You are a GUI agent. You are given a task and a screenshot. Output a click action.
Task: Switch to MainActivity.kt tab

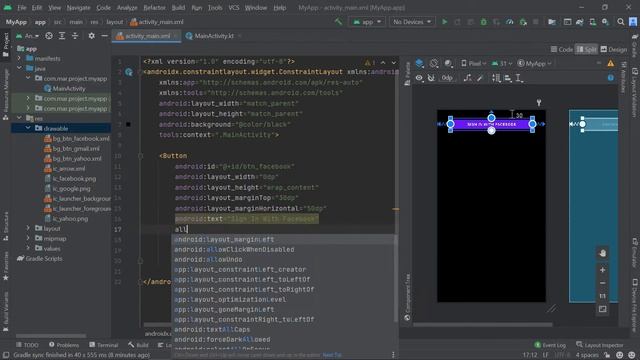(214, 36)
